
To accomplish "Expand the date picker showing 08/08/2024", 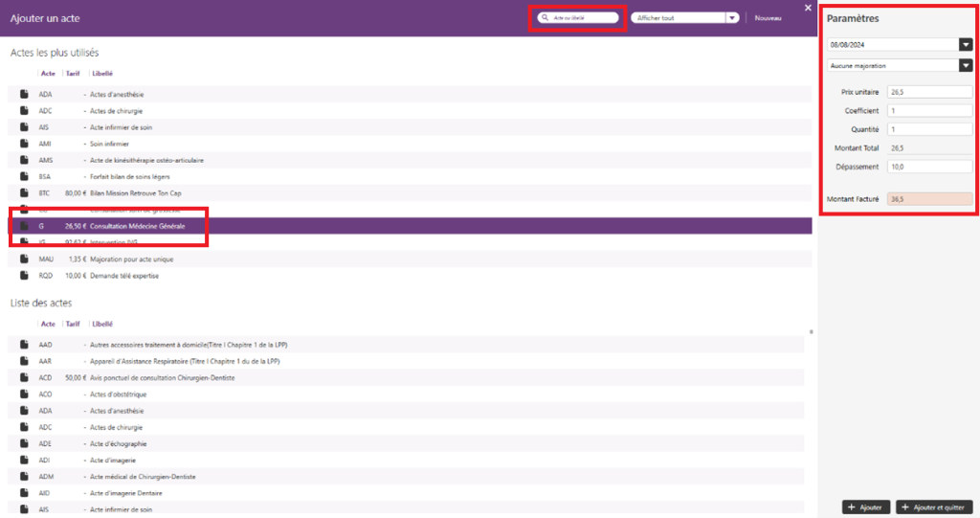I will coord(965,44).
